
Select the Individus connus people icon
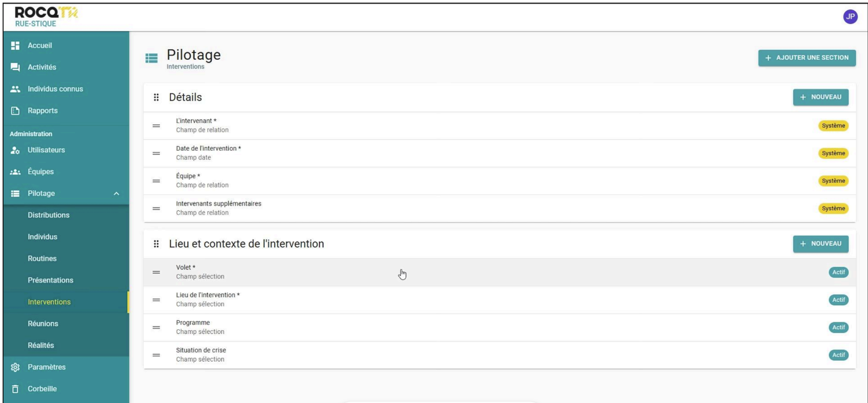pyautogui.click(x=15, y=89)
